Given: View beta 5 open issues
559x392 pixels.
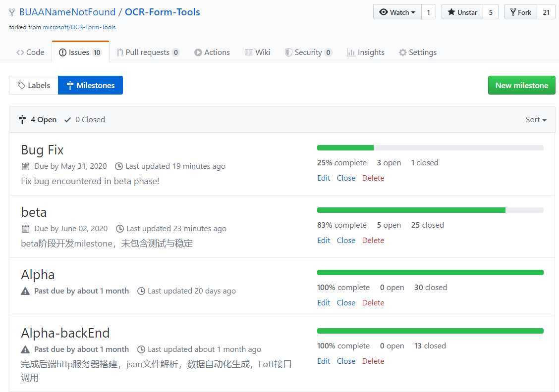Looking at the screenshot, I should [389, 225].
